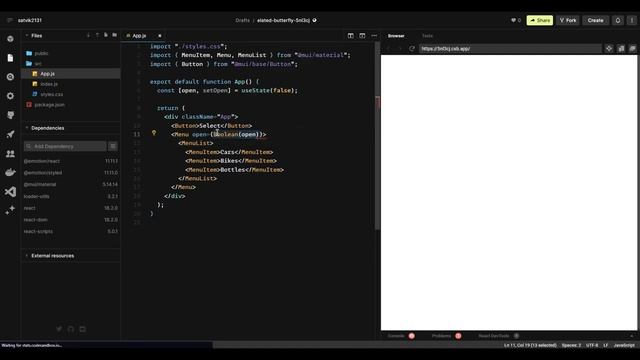Click the download icon in Files header
640x360 pixels.
click(x=88, y=36)
